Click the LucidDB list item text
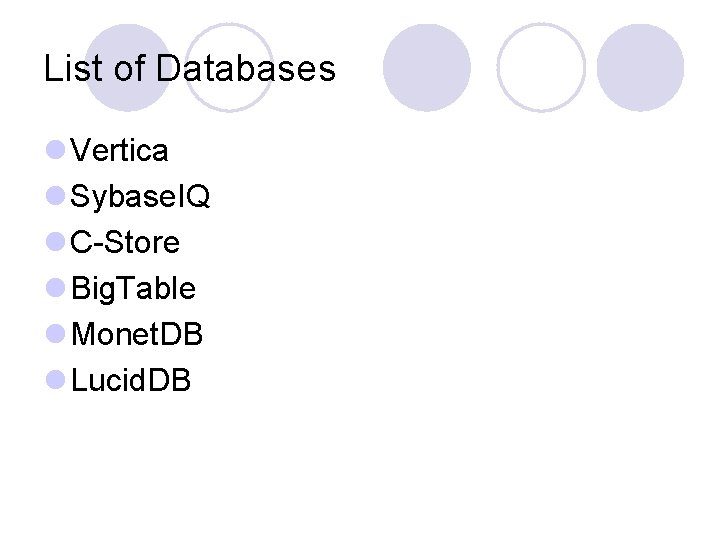 (131, 380)
